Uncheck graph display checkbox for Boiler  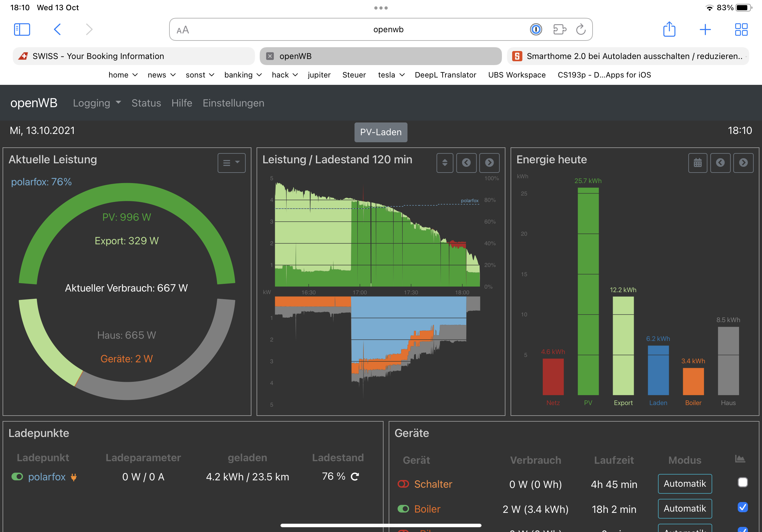(743, 507)
